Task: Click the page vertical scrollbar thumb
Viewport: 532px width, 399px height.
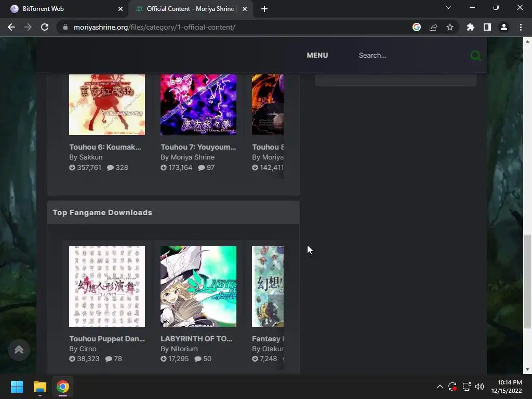Action: (527, 281)
